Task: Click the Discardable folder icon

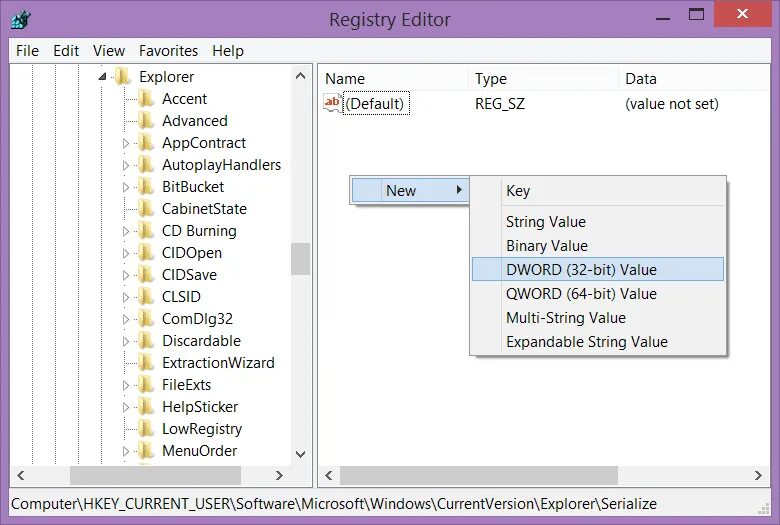Action: tap(146, 341)
